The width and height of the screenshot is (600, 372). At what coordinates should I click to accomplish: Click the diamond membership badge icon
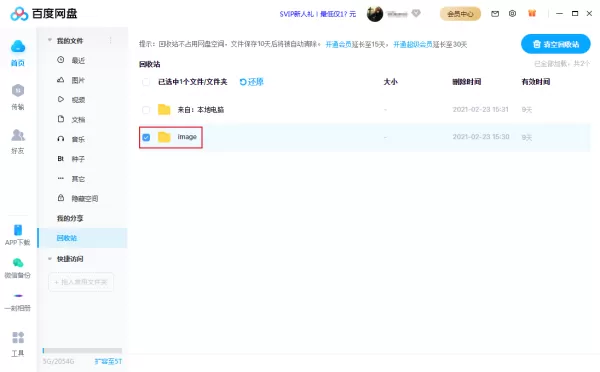click(x=416, y=14)
